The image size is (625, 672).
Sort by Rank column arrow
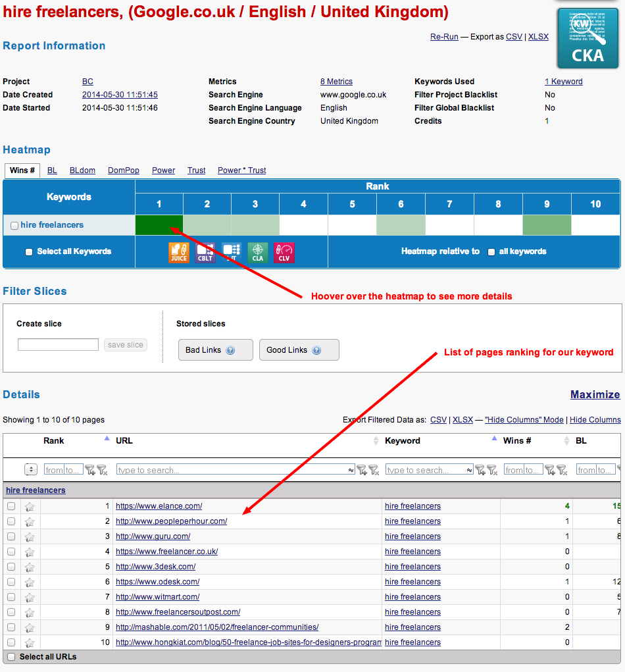click(x=107, y=438)
